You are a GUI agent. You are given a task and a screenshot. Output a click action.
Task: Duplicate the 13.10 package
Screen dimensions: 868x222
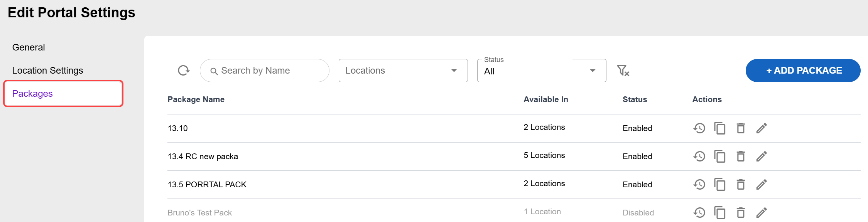[720, 128]
